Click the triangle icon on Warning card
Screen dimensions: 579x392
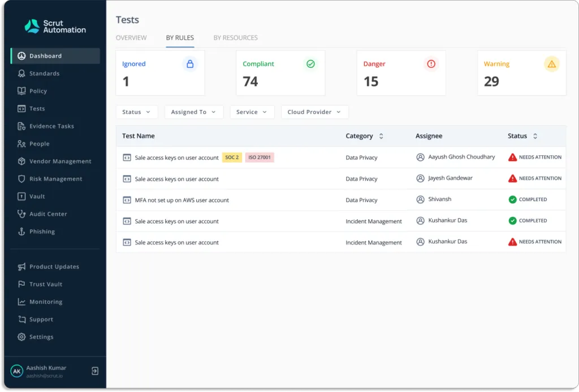coord(552,64)
